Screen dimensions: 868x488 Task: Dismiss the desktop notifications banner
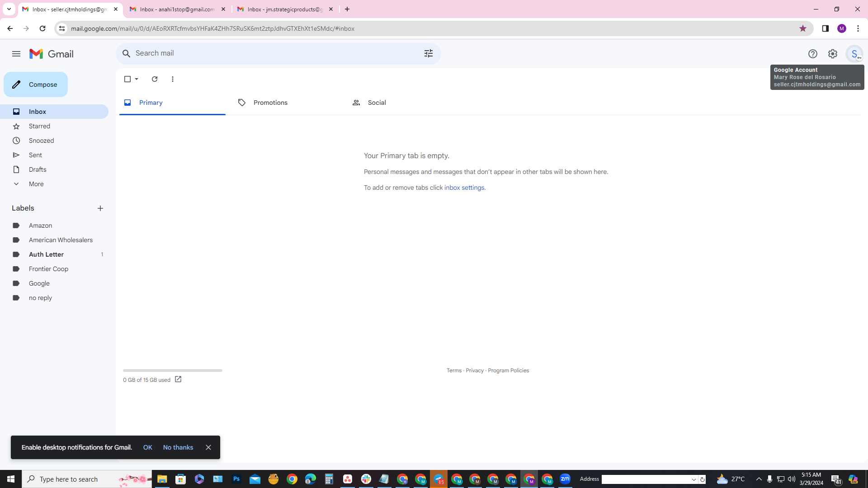click(208, 447)
